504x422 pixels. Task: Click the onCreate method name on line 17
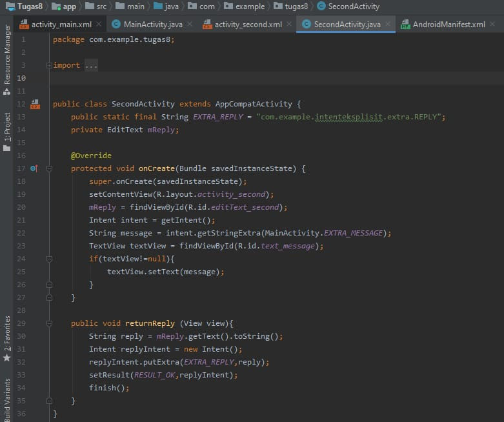pyautogui.click(x=157, y=168)
